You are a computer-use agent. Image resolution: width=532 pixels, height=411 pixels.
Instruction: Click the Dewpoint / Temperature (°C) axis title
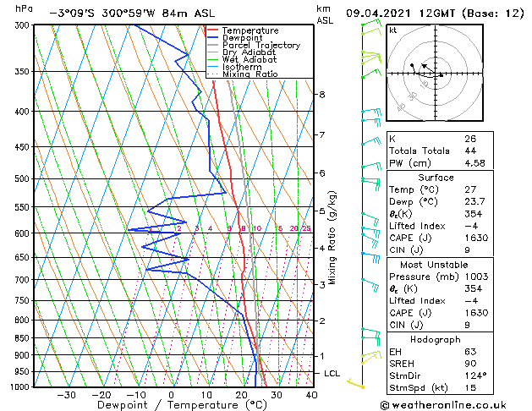[182, 405]
